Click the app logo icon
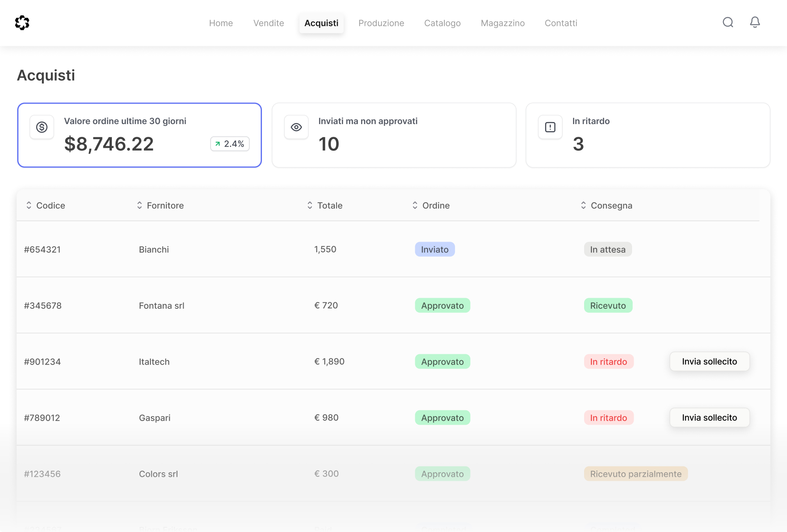 coord(22,23)
